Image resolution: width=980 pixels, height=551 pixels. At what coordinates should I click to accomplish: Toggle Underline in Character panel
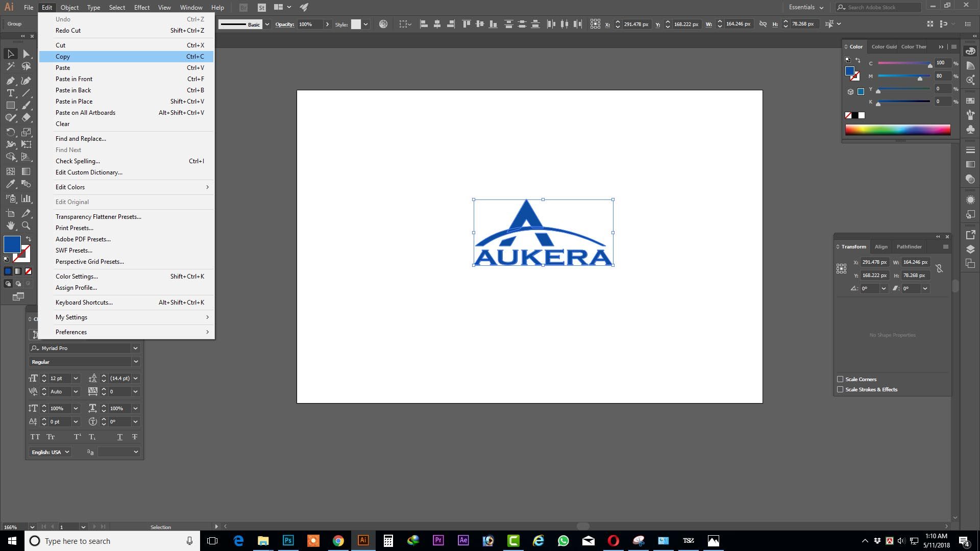[x=119, y=437]
